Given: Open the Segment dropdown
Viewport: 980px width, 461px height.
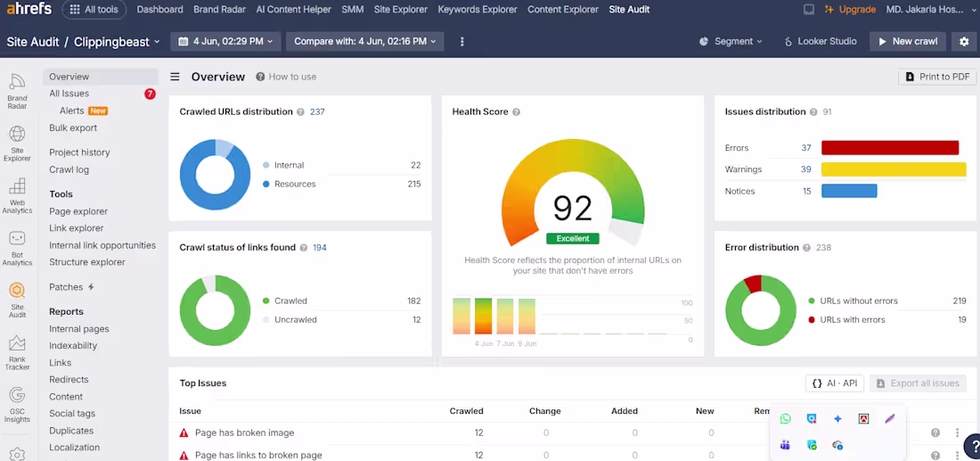Looking at the screenshot, I should [731, 41].
